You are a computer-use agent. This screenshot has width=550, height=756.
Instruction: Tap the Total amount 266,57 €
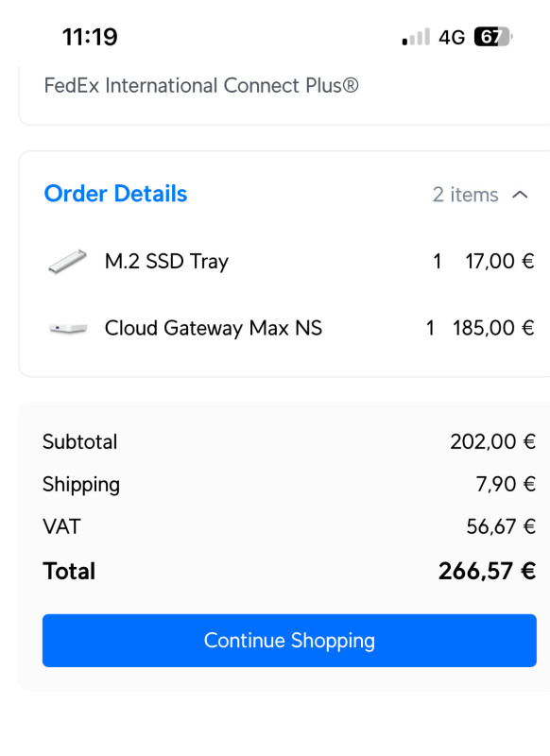487,572
